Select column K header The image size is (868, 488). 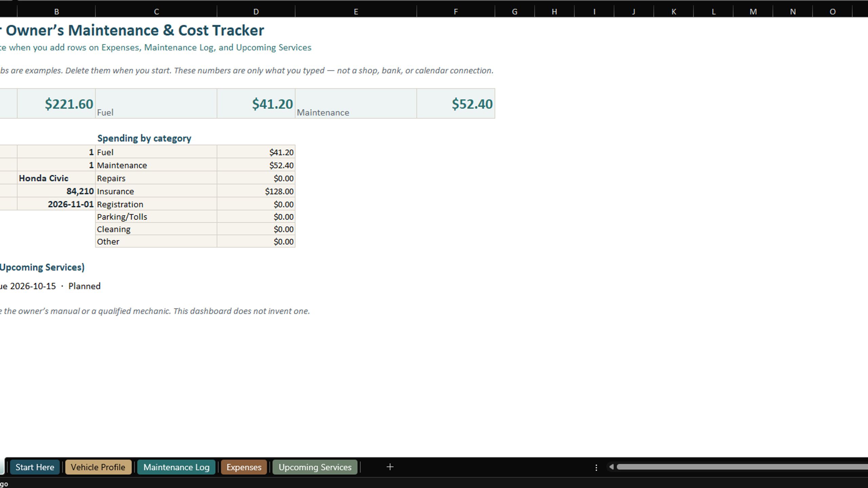pos(674,12)
